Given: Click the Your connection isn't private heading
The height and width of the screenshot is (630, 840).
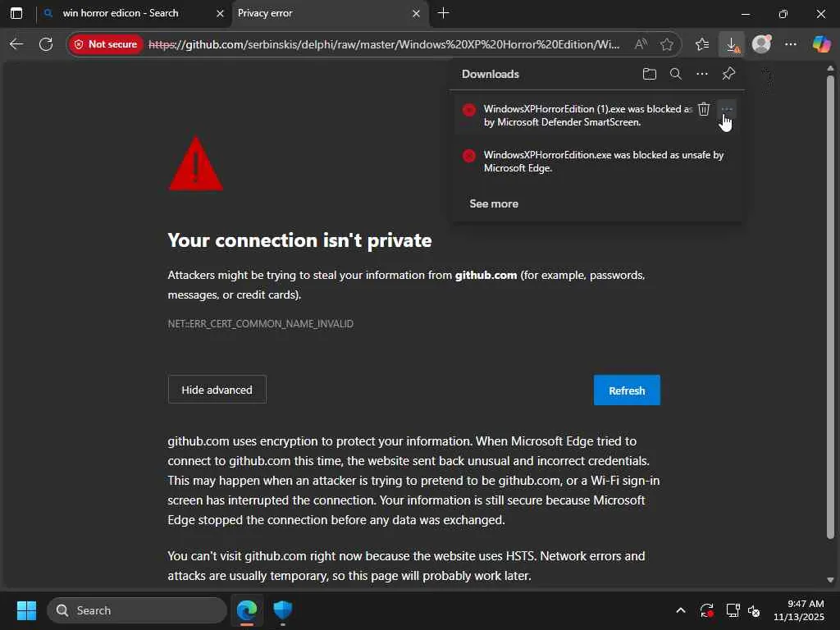Looking at the screenshot, I should 299,240.
